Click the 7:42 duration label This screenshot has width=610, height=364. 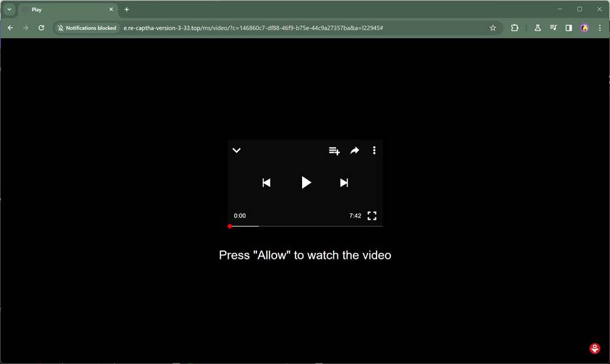[x=355, y=216]
